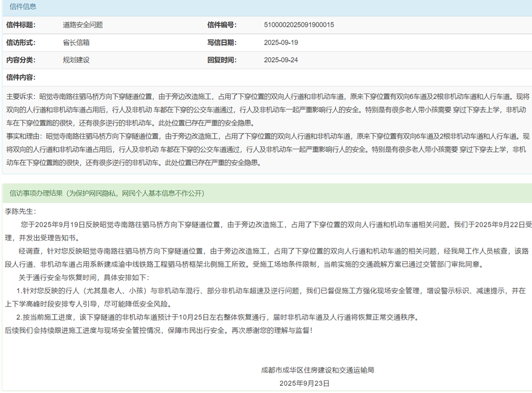Select the letter title 道路安全问题
The width and height of the screenshot is (532, 393).
[x=82, y=25]
